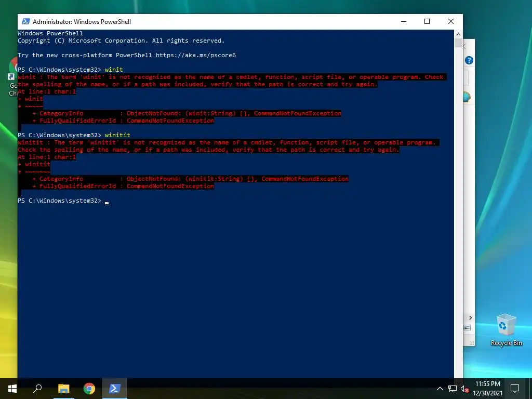Select the Recycle Bin desktop icon

coord(506,330)
